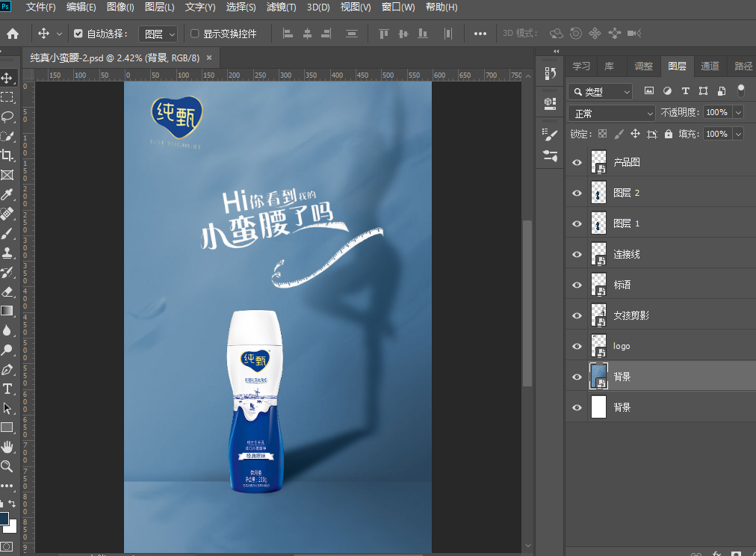Select the 女孩剪影 layer name
The width and height of the screenshot is (756, 556).
click(631, 315)
